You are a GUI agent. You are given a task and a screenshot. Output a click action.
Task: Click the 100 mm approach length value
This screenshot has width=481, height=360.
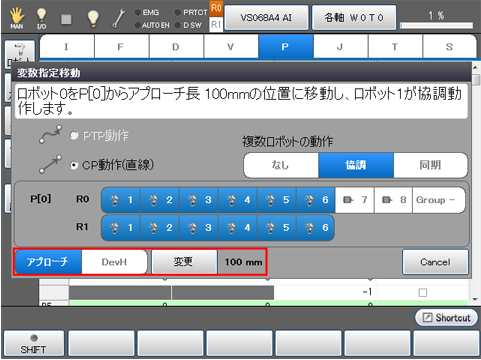tap(242, 262)
